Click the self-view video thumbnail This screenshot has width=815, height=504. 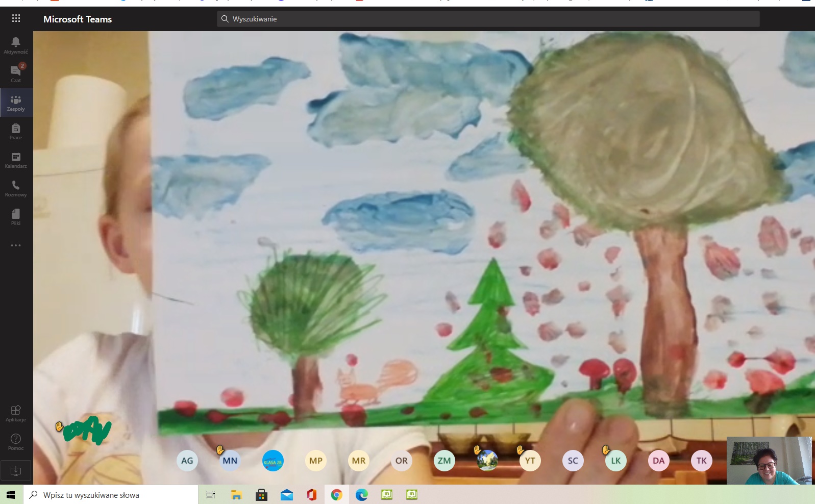769,460
